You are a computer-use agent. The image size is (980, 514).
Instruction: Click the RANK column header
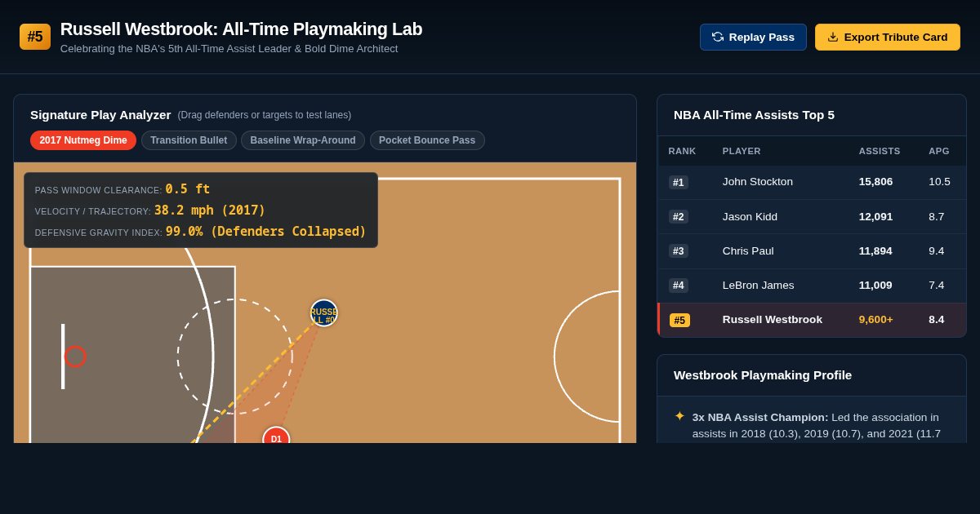click(683, 151)
